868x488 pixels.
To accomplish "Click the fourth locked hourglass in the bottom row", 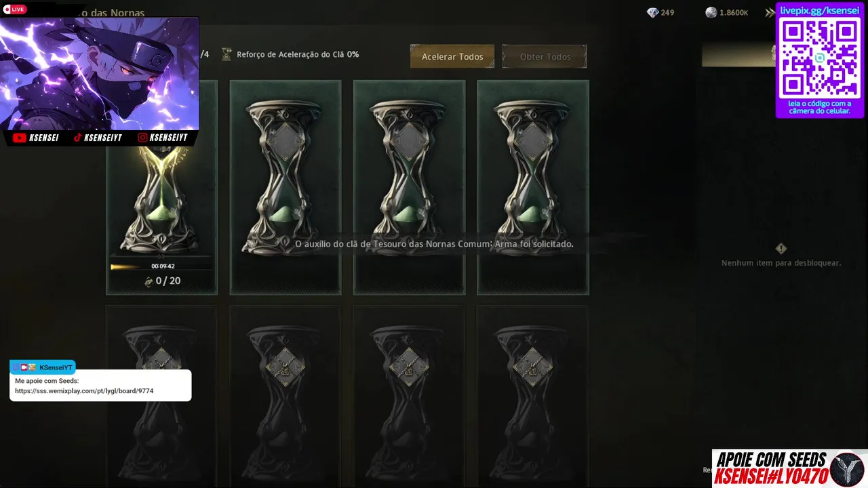I will click(x=533, y=396).
